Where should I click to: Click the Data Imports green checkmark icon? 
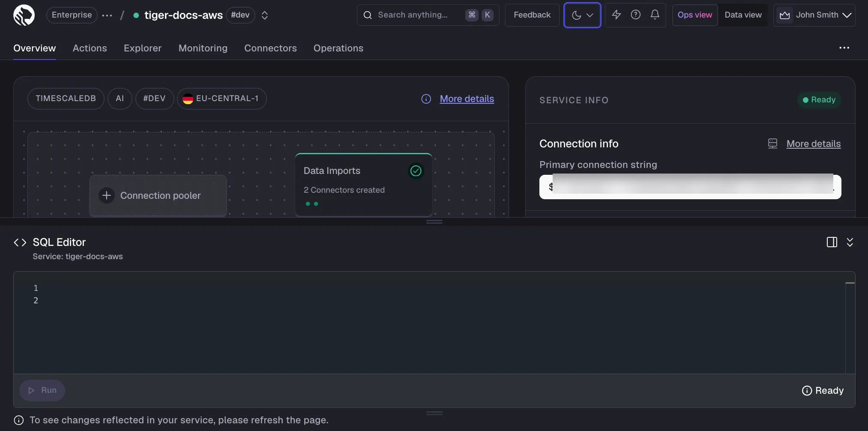point(416,171)
